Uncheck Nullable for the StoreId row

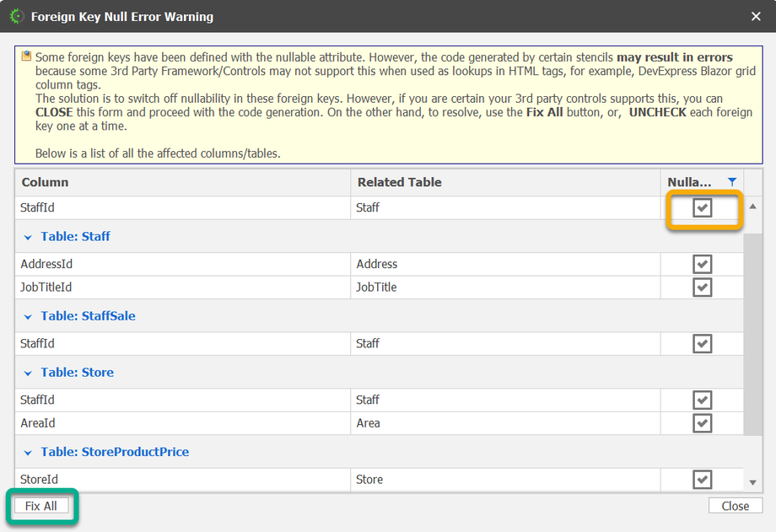coord(702,480)
